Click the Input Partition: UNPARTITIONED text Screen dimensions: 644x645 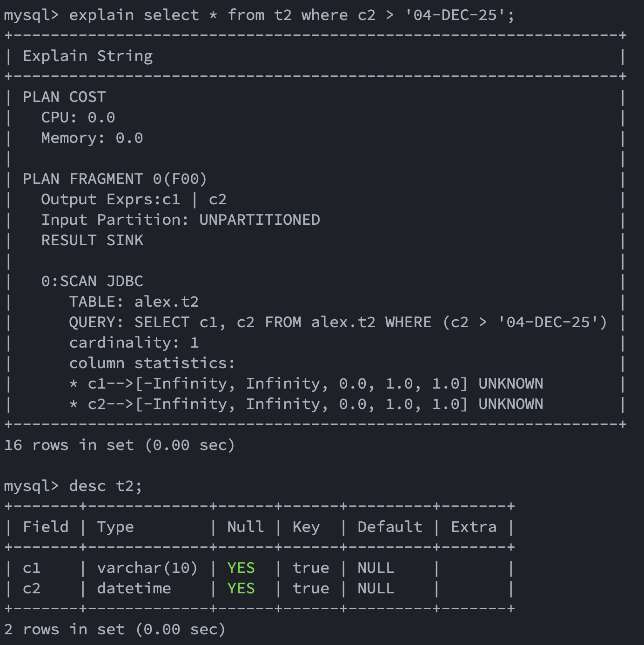[x=181, y=220]
